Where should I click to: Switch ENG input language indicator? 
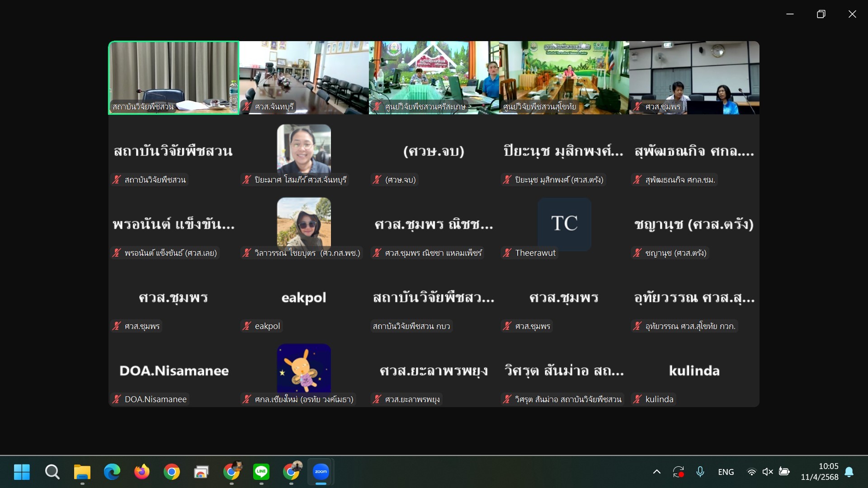(726, 472)
